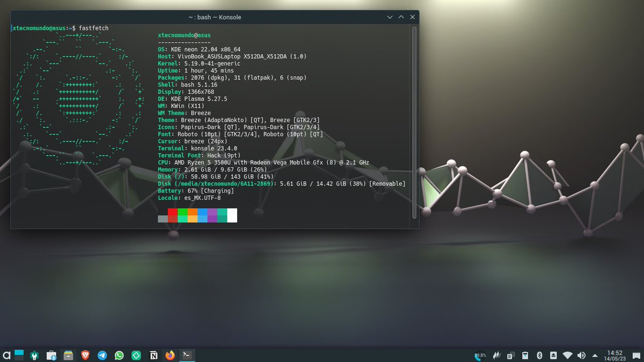644x362 pixels.
Task: Click the 'Locale: es_MX.UTF-8' line
Action: 189,198
